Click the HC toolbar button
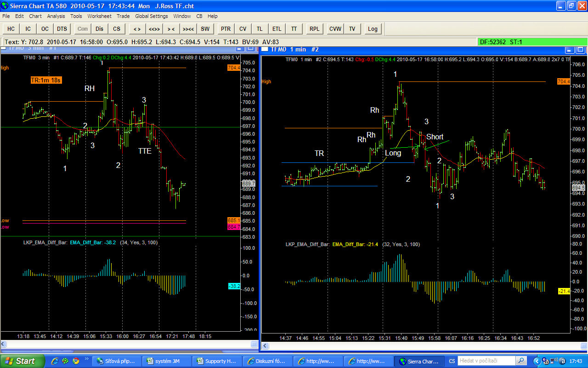Image resolution: width=588 pixels, height=368 pixels. coord(11,29)
